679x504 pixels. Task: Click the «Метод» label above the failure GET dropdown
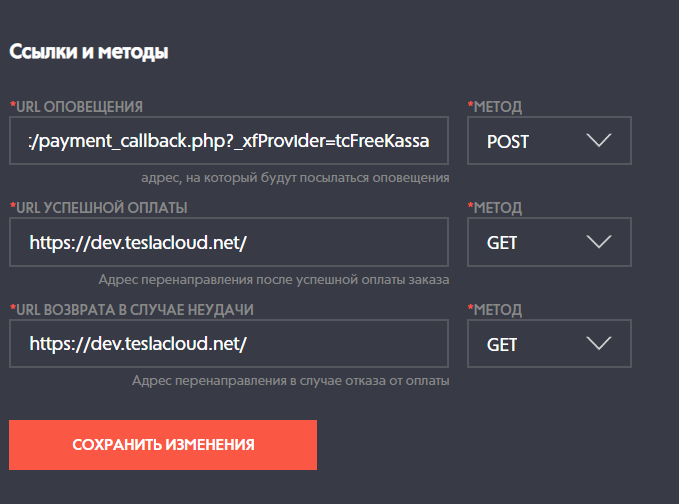495,309
